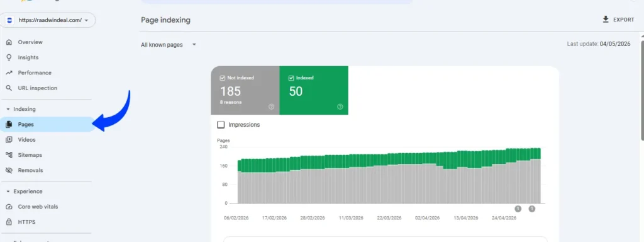
Task: Select the Pages sidebar item
Action: [47, 124]
